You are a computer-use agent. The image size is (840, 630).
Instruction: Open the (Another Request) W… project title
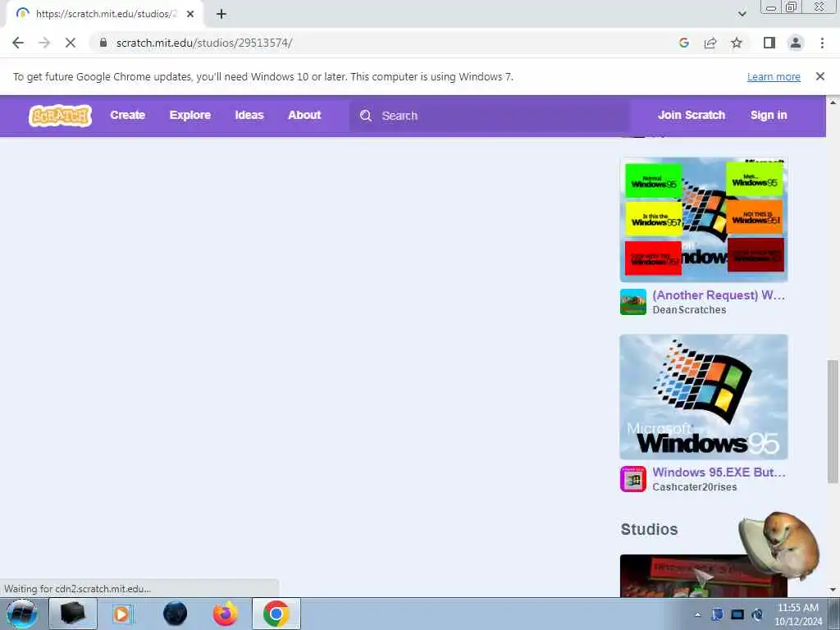pos(719,295)
